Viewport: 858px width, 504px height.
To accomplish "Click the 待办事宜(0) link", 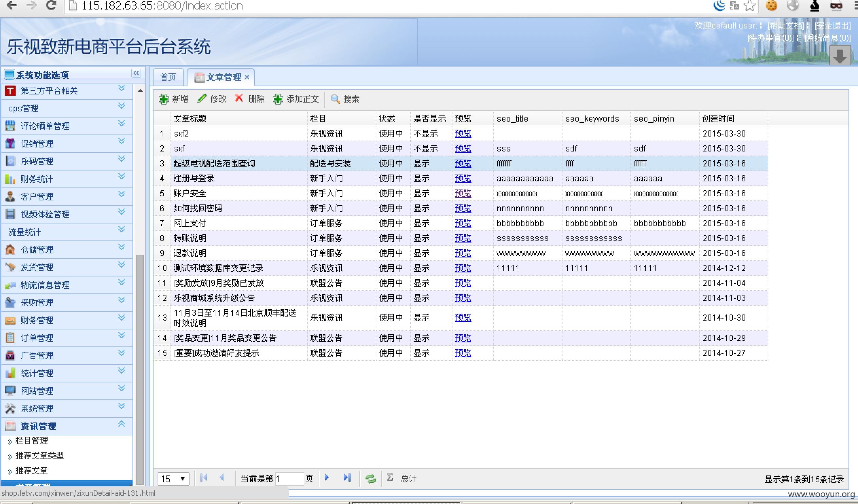I will (770, 38).
